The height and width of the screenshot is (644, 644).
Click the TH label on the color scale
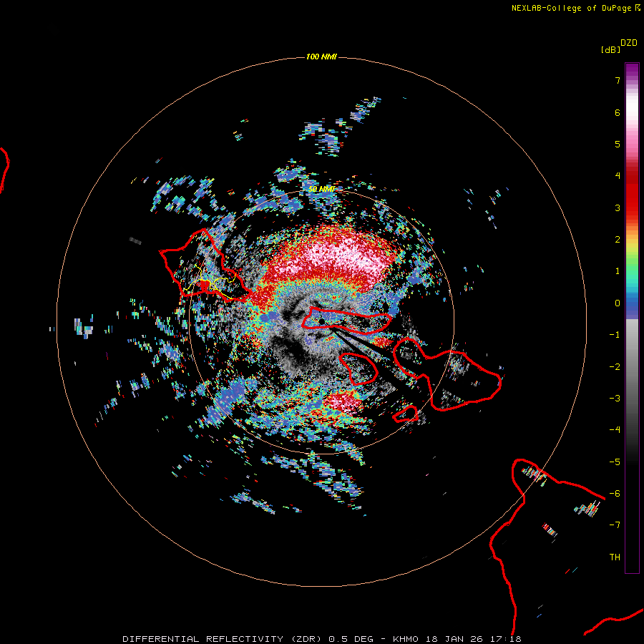pos(615,557)
